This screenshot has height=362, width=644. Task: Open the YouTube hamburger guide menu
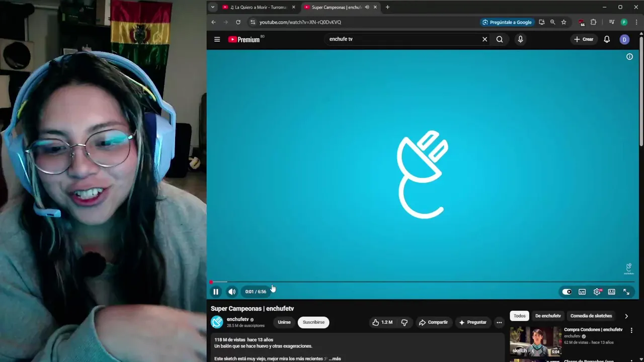coord(217,39)
